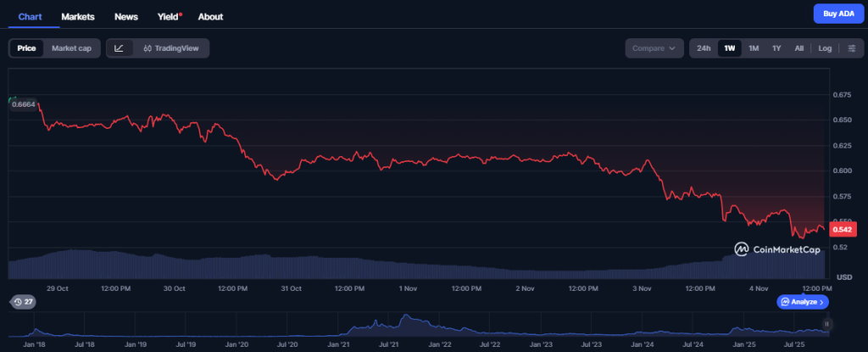Select the 1Y time range
Image resolution: width=868 pixels, height=352 pixels.
pos(776,48)
